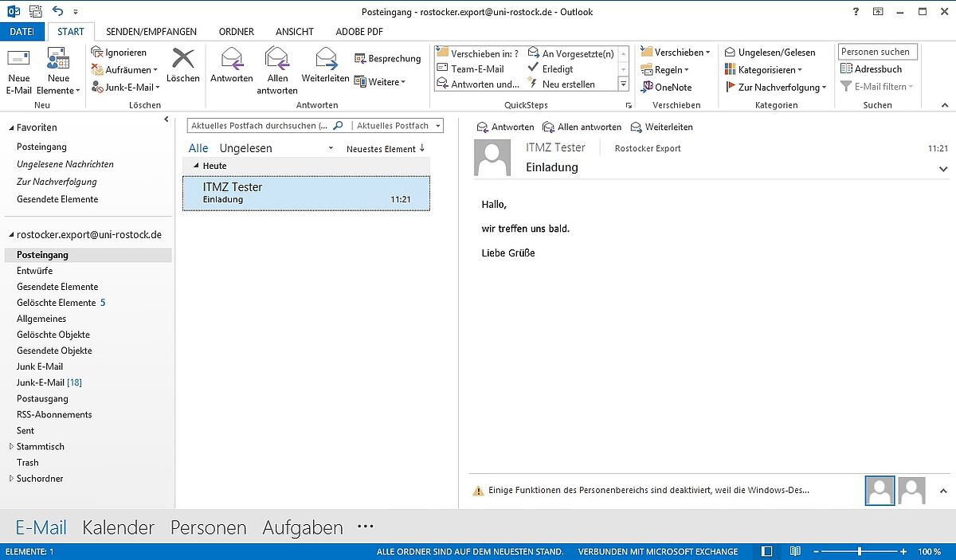Go to Personen in the navigation bar
This screenshot has width=956, height=560.
[x=209, y=527]
